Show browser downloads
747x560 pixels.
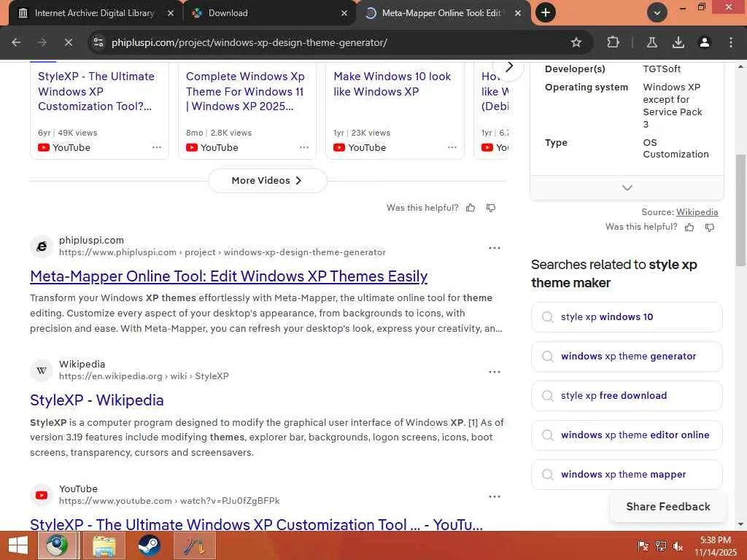point(678,42)
